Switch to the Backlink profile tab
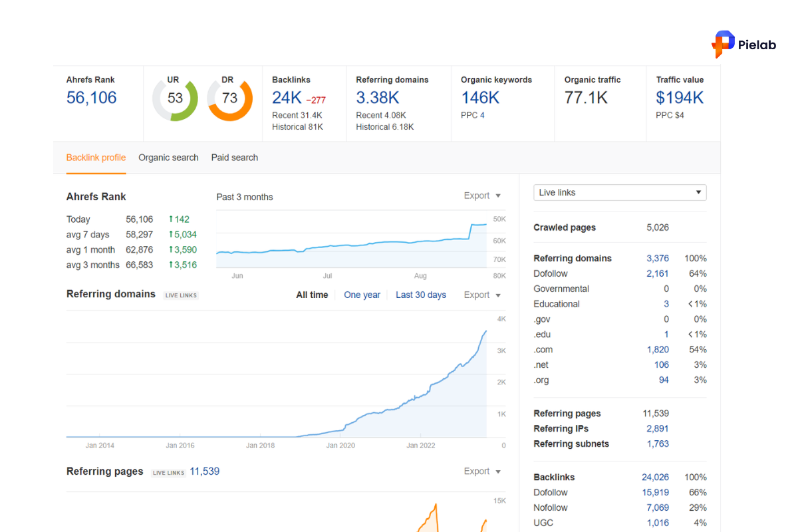 pyautogui.click(x=96, y=158)
